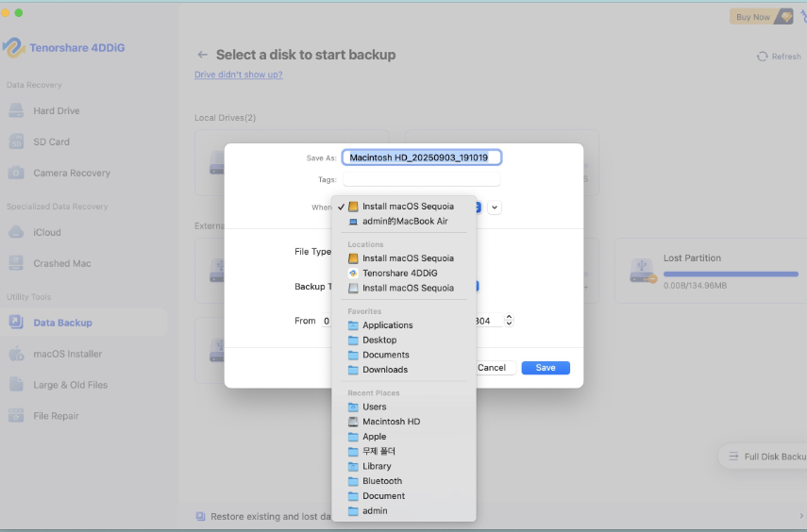Choose Desktop under Favorites
This screenshot has height=532, width=807.
tap(404, 340)
